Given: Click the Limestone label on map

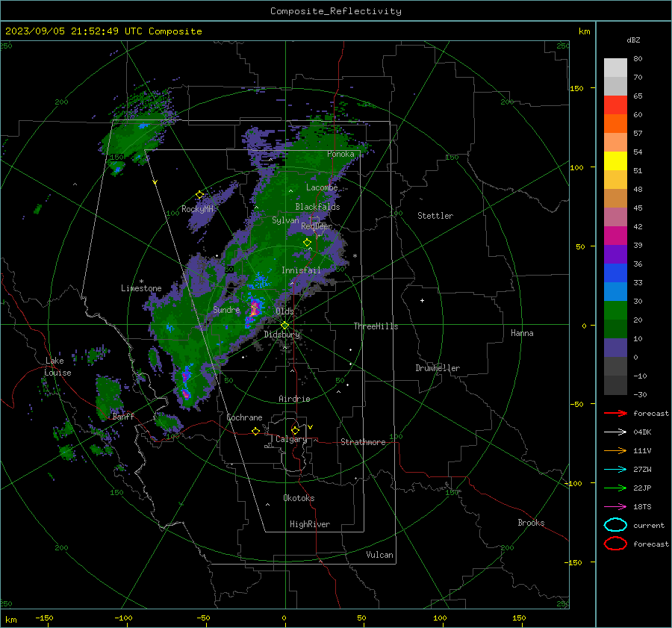Looking at the screenshot, I should coord(141,288).
